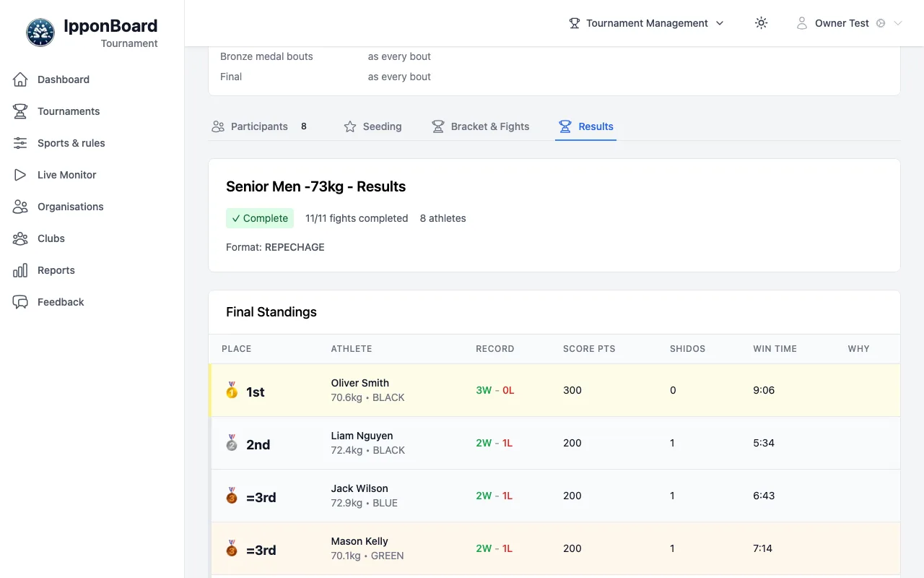
Task: Click the bronze medal icon in Jack Wilson's row
Action: click(x=232, y=496)
